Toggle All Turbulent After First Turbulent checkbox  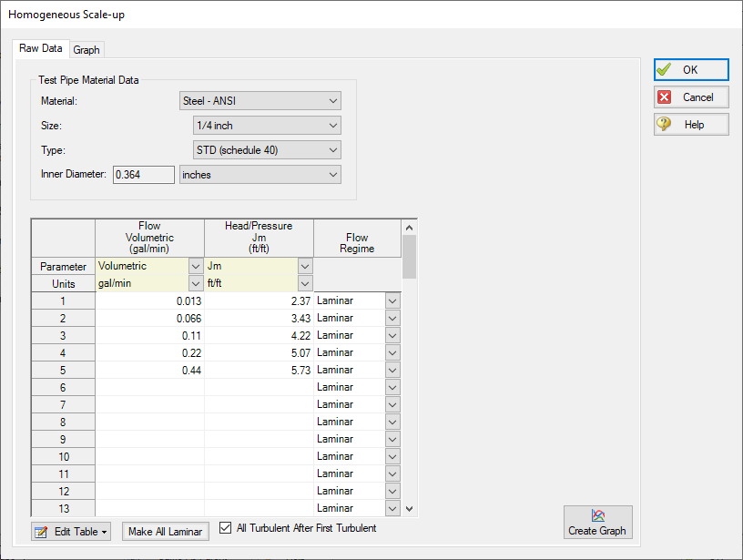[228, 528]
